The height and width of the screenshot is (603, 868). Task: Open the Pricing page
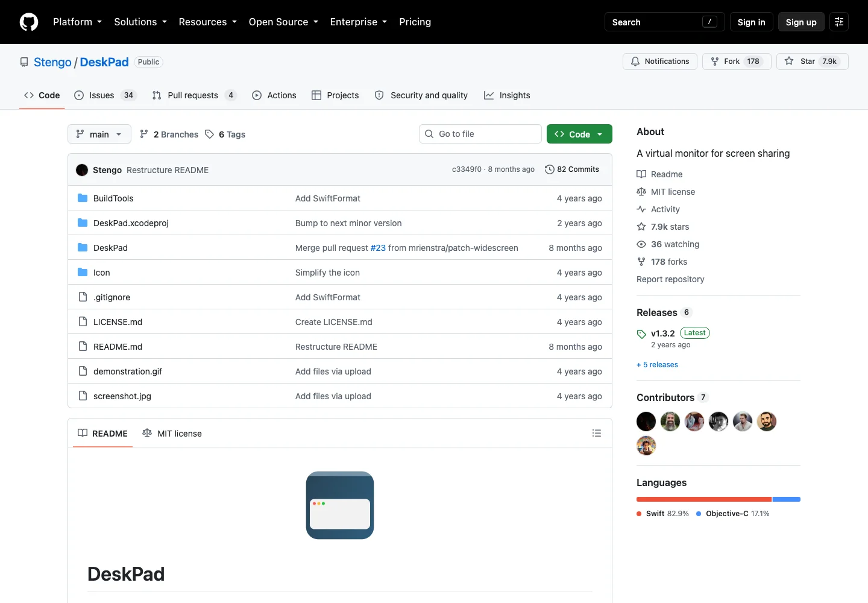click(415, 22)
